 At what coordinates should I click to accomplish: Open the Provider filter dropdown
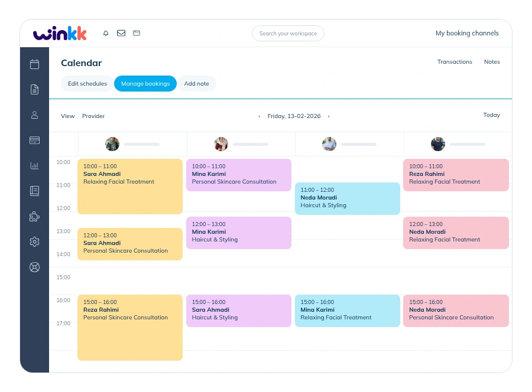click(93, 116)
